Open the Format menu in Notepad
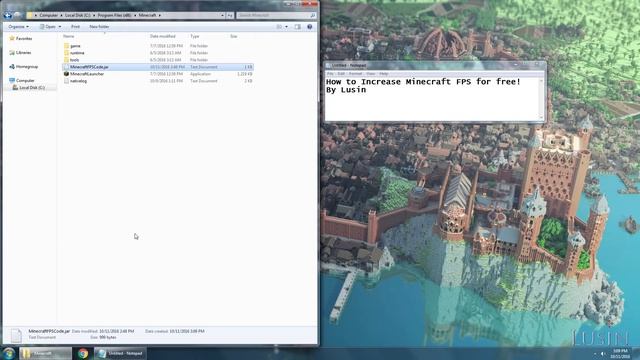640x360 pixels. (356, 74)
